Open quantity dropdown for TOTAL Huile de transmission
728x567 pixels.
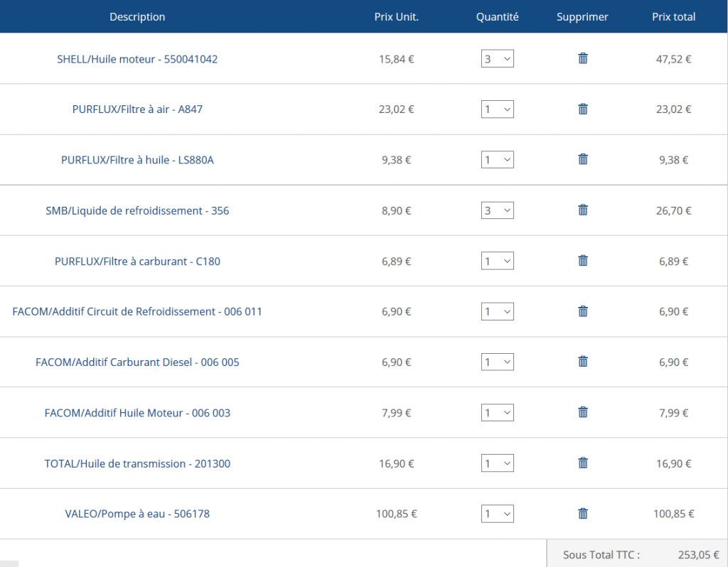tap(497, 463)
